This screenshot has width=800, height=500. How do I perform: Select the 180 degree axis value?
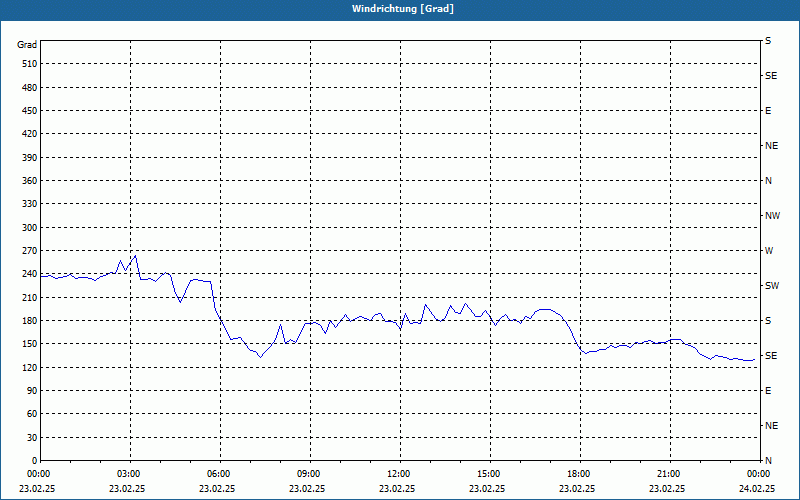click(30, 321)
